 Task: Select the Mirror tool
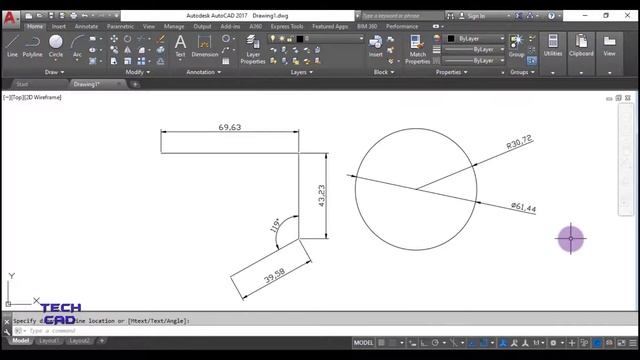[x=128, y=50]
